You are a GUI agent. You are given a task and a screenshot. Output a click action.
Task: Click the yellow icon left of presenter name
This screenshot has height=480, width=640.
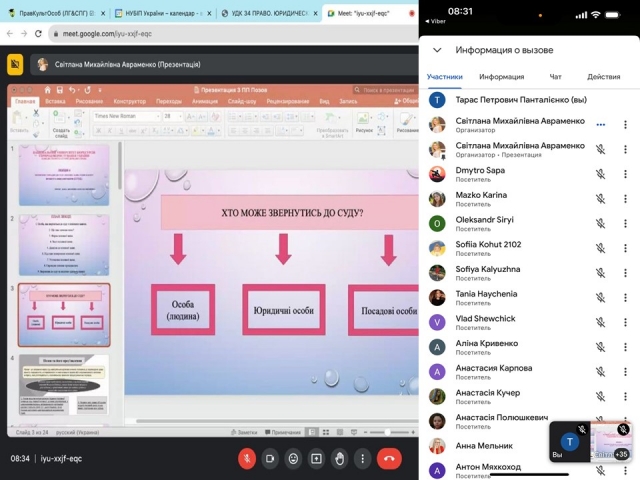click(x=15, y=64)
